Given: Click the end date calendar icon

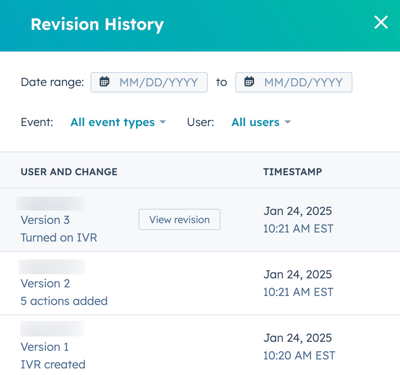Looking at the screenshot, I should [249, 81].
